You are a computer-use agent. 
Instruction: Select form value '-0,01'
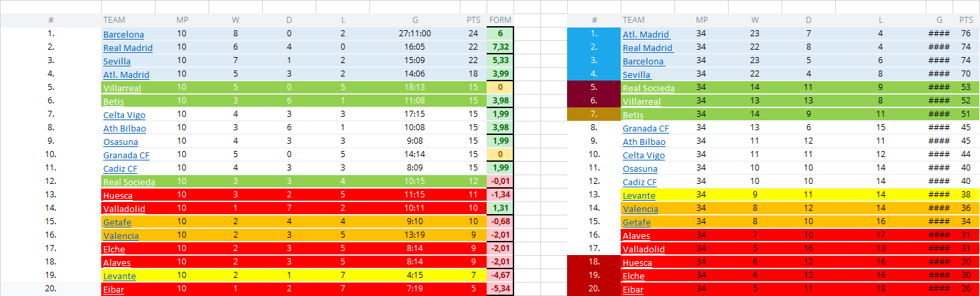pos(500,182)
